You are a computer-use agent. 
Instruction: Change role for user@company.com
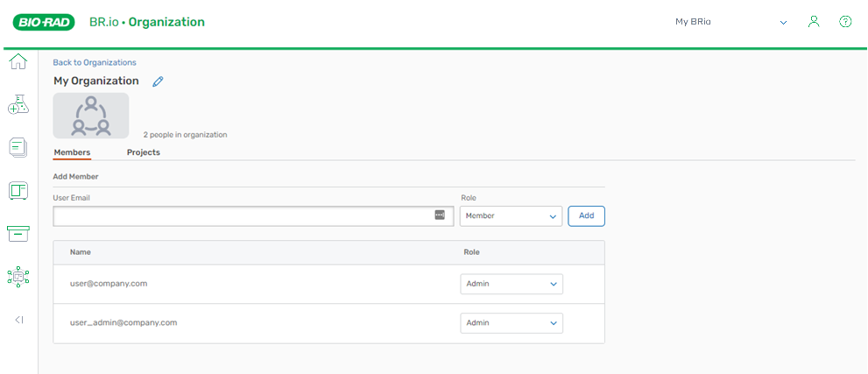tap(511, 284)
